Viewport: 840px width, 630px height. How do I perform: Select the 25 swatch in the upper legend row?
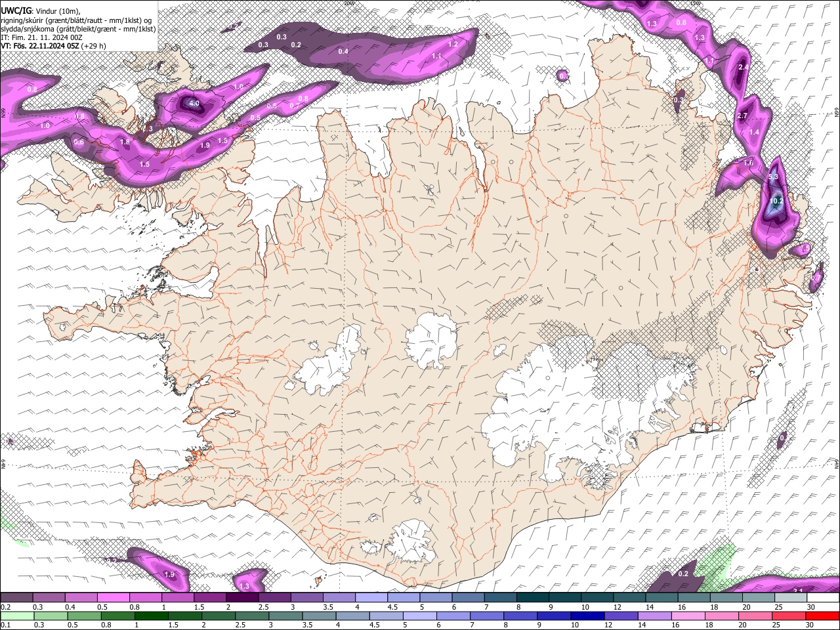coord(791,597)
